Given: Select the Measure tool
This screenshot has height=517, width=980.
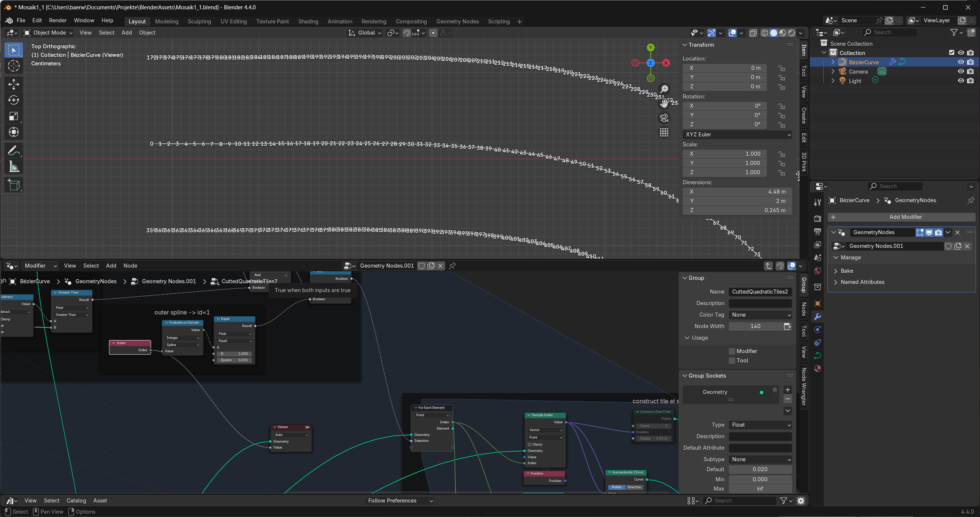Looking at the screenshot, I should [14, 167].
